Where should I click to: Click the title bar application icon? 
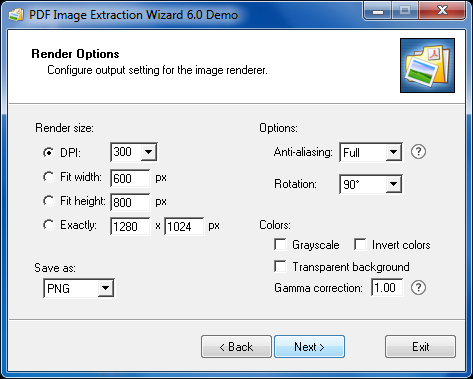(16, 15)
